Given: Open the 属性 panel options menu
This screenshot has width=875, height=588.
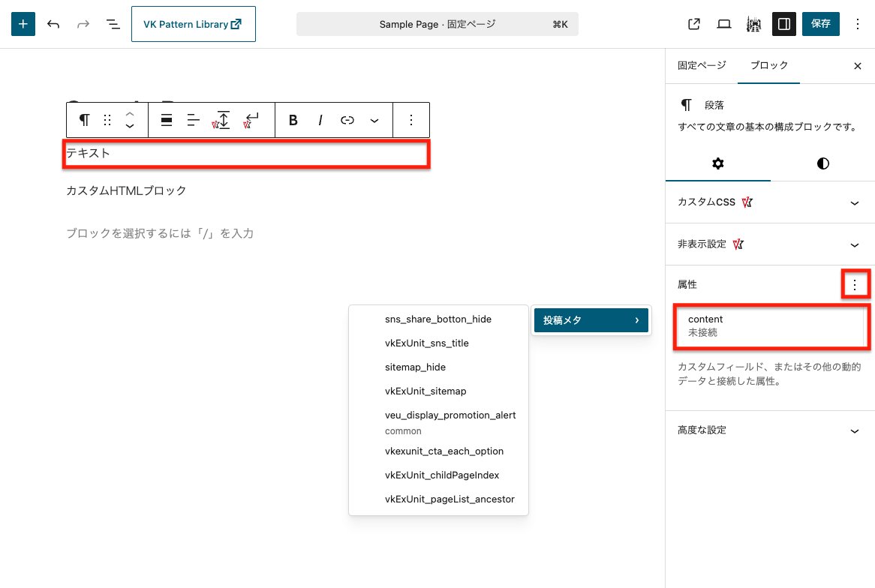Looking at the screenshot, I should point(854,285).
